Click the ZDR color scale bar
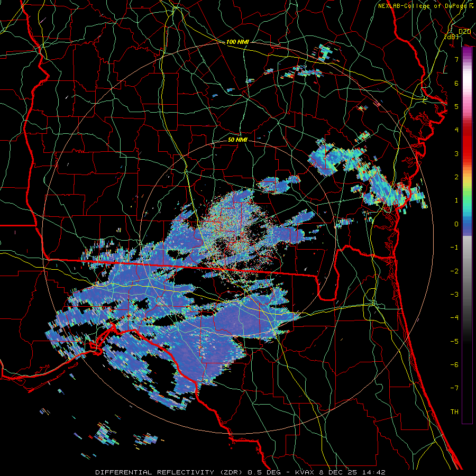 point(467,235)
